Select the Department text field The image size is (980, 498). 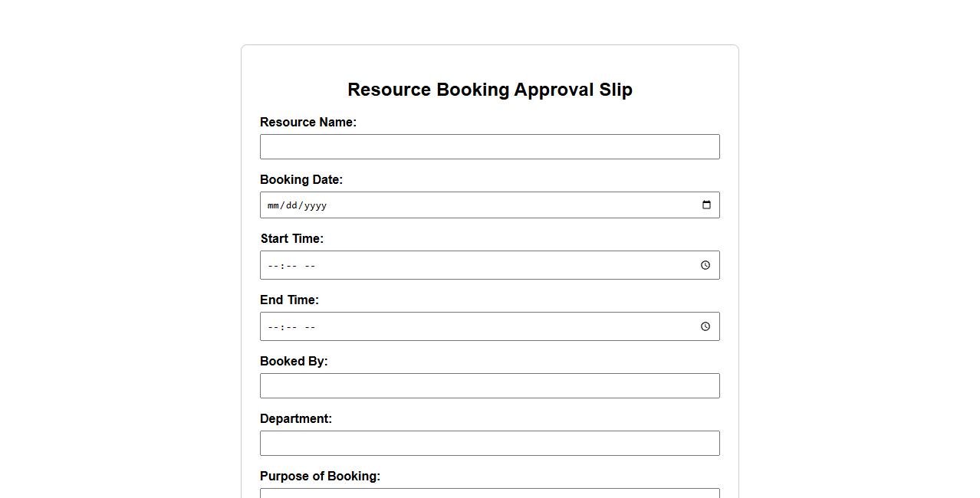pyautogui.click(x=489, y=444)
